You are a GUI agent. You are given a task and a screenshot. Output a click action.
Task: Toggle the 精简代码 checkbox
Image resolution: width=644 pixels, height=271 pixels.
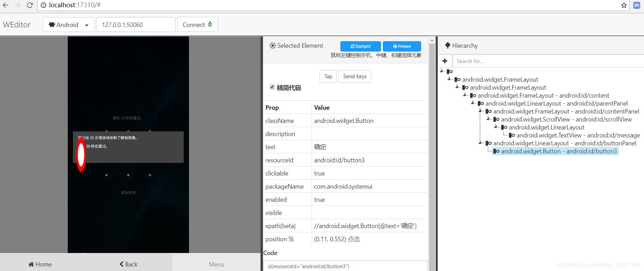(272, 87)
